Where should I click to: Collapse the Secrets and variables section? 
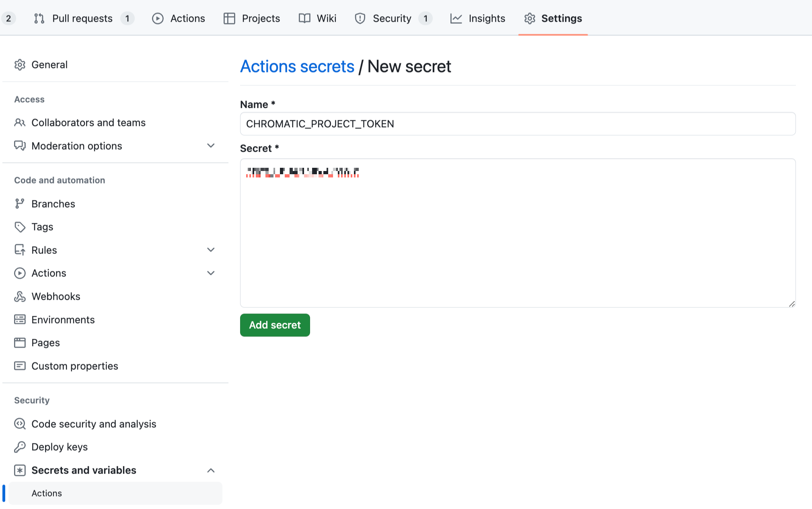tap(211, 470)
